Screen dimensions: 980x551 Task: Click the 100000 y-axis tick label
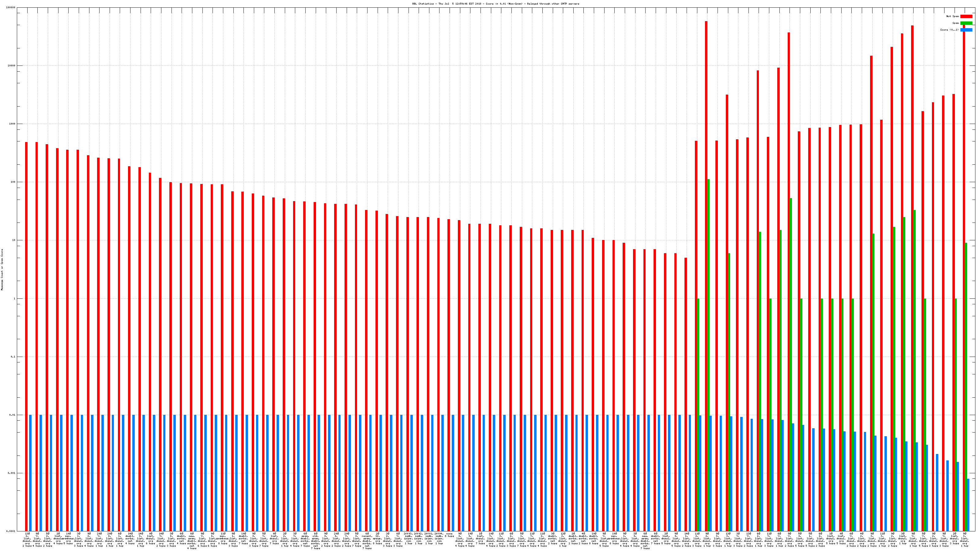coord(11,8)
